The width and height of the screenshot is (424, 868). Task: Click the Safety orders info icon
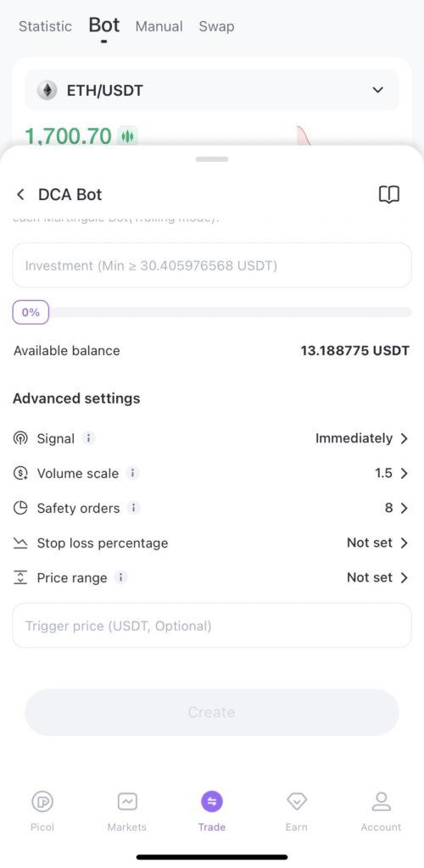(133, 509)
